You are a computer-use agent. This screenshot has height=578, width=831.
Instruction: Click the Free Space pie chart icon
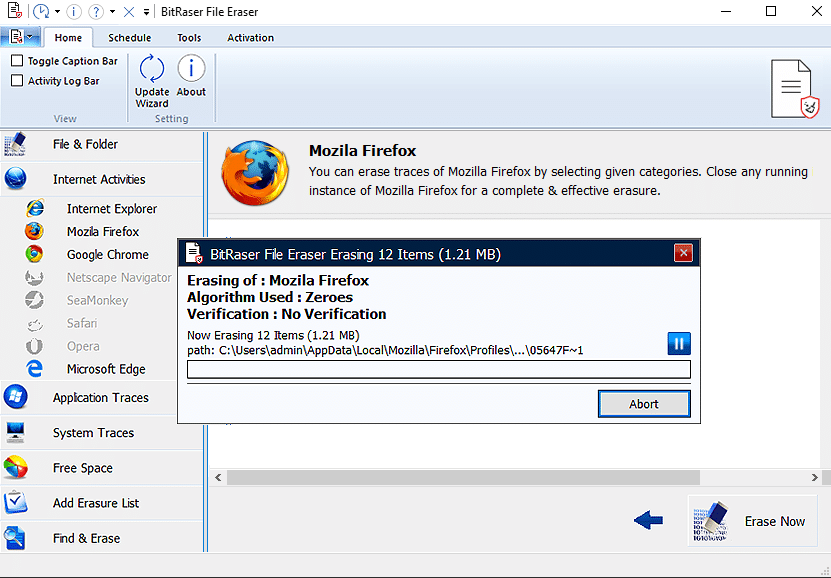[x=15, y=468]
